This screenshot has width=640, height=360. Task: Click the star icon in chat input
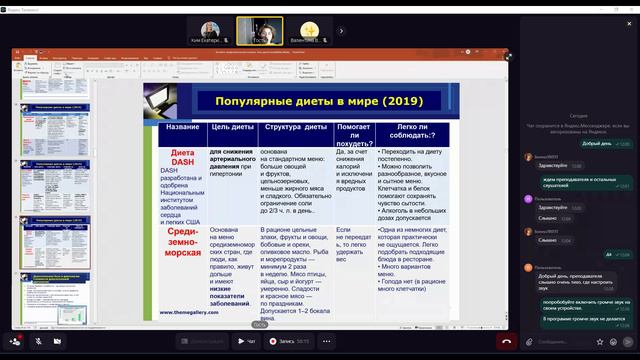tap(600, 342)
